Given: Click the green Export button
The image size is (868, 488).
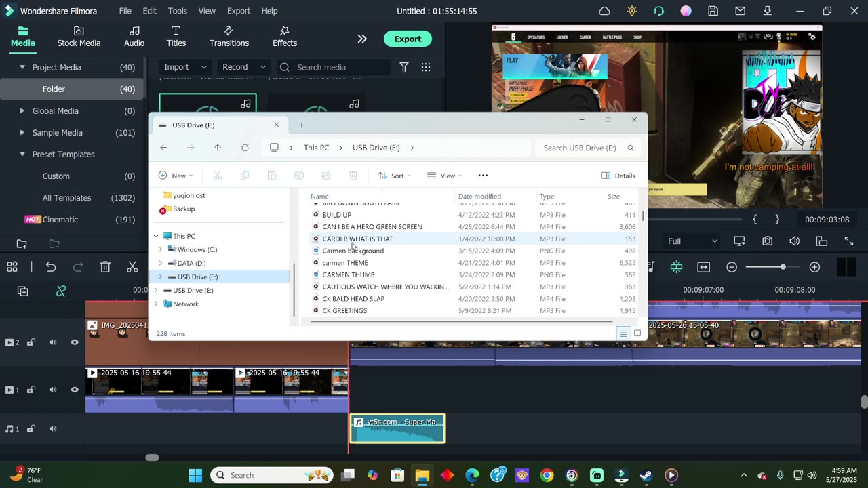Looking at the screenshot, I should click(408, 39).
